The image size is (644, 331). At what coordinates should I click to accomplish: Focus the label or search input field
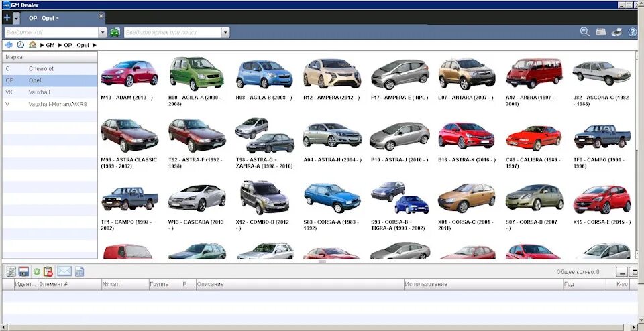click(172, 32)
